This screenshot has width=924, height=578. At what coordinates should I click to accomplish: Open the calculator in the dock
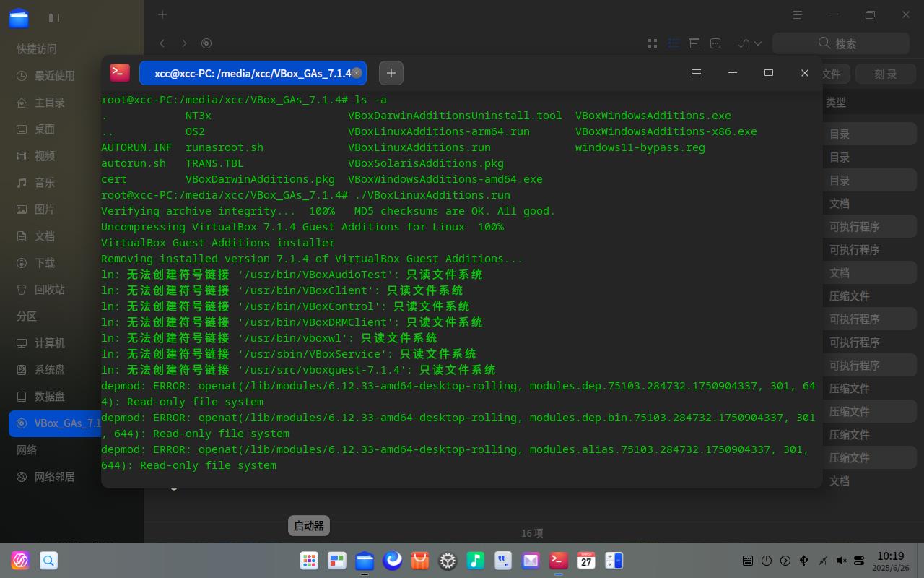(614, 561)
